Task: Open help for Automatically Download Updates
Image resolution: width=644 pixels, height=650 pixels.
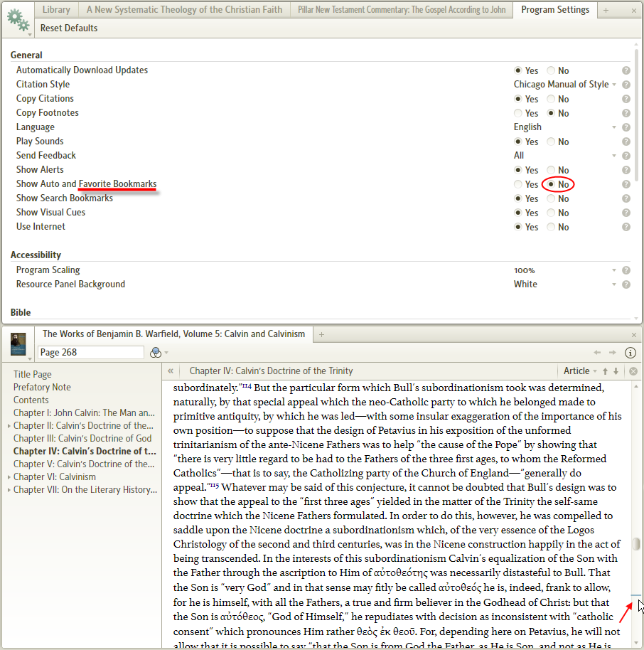Action: point(626,70)
